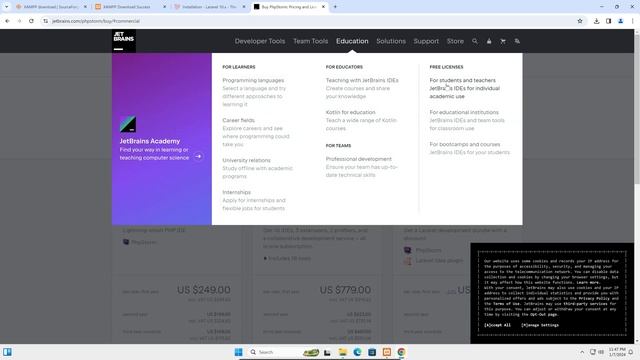
Task: Open the Chrome profile avatar
Action: pyautogui.click(x=620, y=21)
